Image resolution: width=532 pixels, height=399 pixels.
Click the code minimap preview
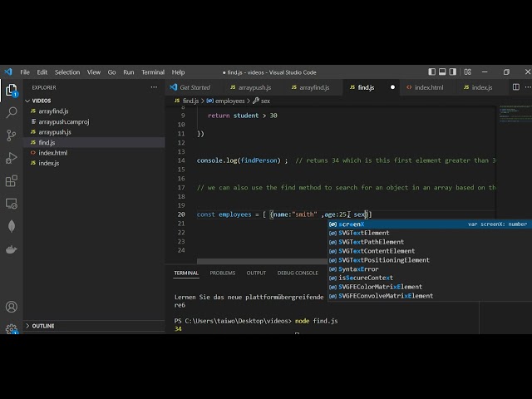click(x=515, y=113)
